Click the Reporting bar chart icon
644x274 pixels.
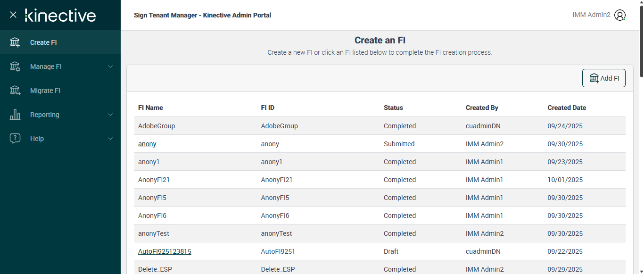tap(15, 115)
